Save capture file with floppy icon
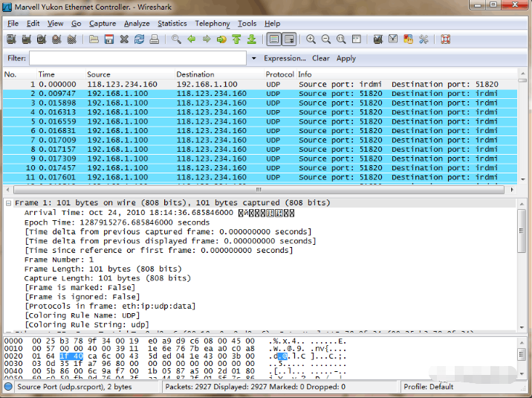The width and height of the screenshot is (532, 398). pyautogui.click(x=109, y=39)
